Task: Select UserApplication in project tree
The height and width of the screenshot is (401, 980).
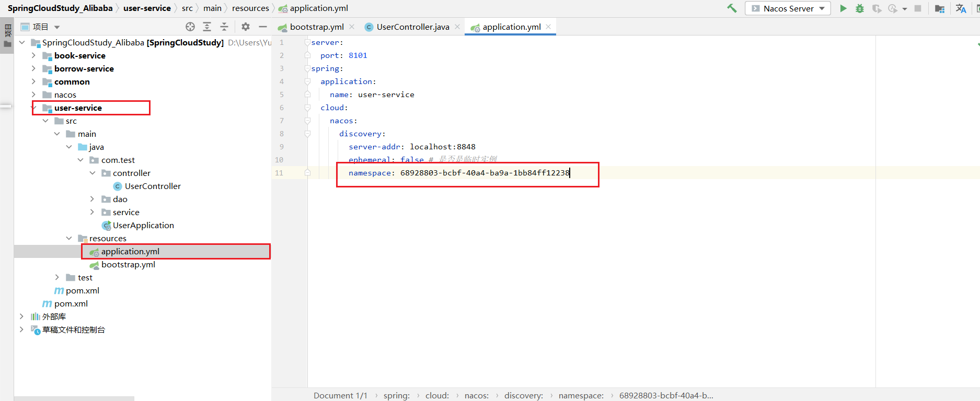Action: click(x=143, y=226)
